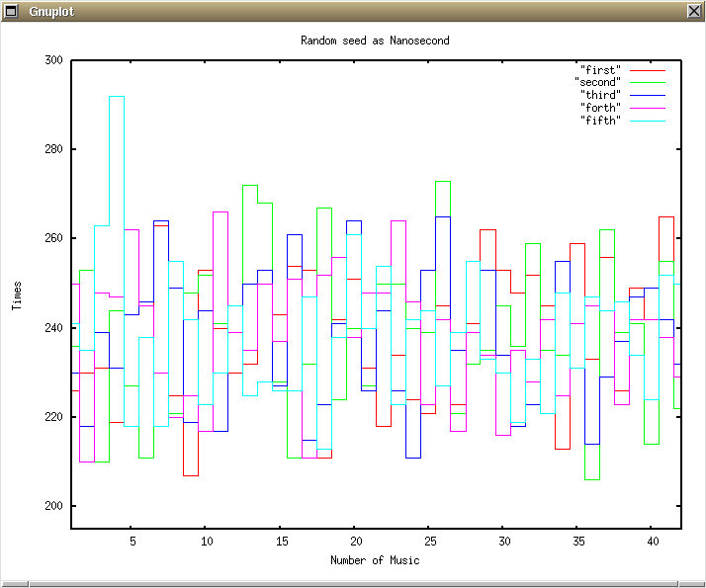The image size is (706, 588).
Task: Click the magenta legend line sample
Action: click(648, 109)
